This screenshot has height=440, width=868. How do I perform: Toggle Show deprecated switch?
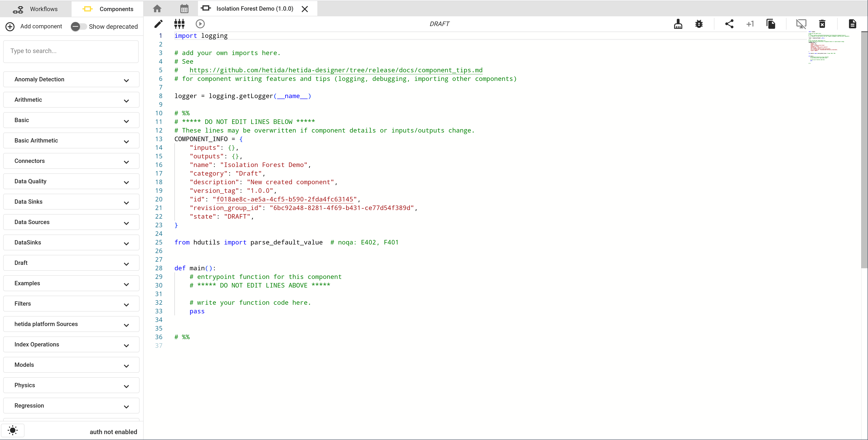coord(79,27)
